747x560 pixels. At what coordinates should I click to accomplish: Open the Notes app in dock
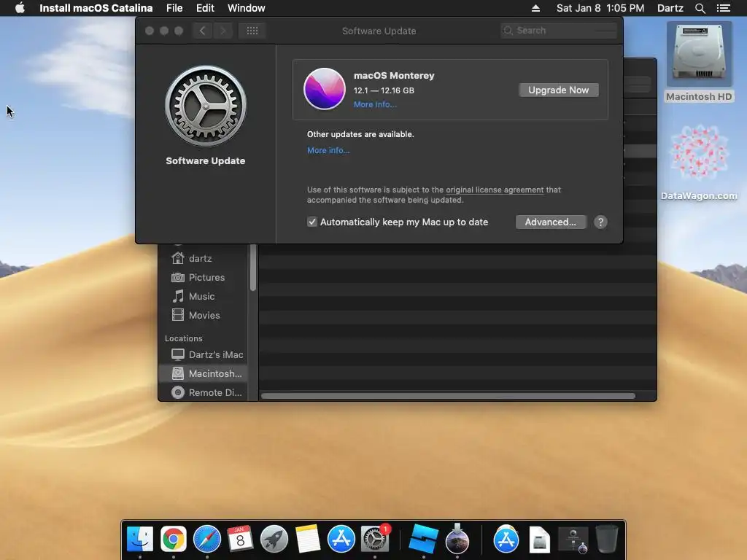(x=307, y=539)
